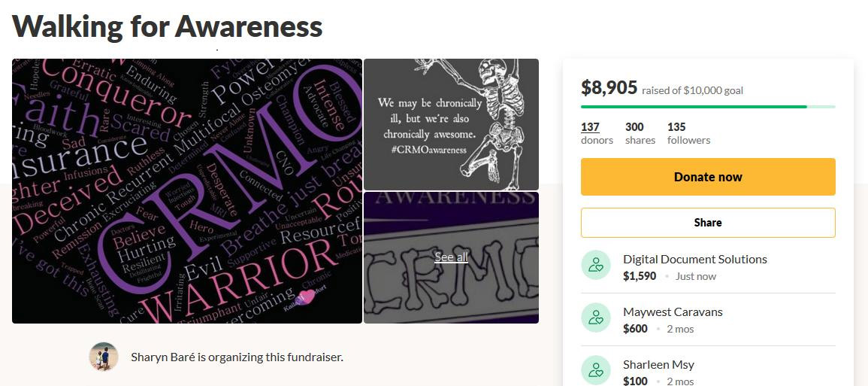Click the See all photos link

coord(451,257)
